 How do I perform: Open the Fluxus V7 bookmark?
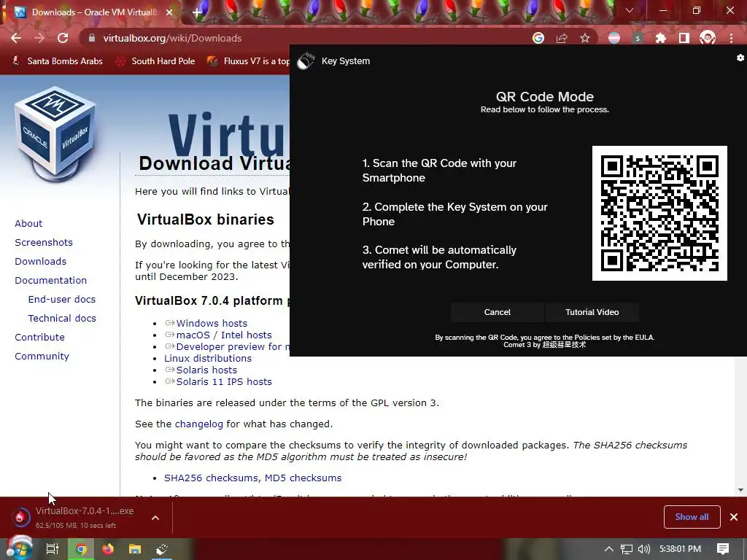(248, 61)
